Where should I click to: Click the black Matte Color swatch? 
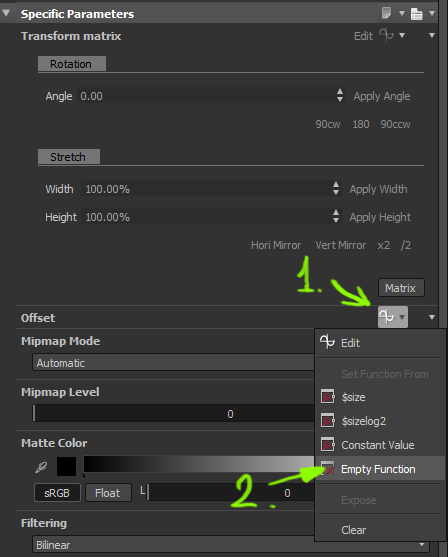point(66,466)
